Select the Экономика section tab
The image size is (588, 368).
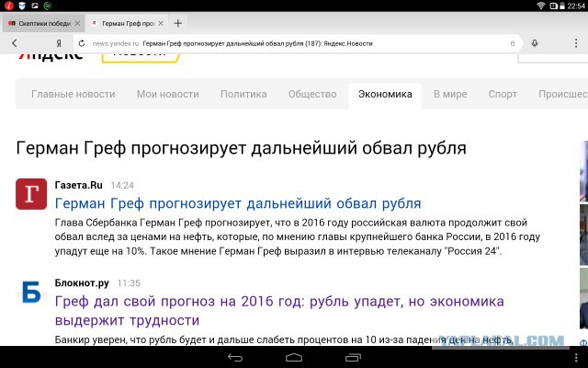click(385, 94)
